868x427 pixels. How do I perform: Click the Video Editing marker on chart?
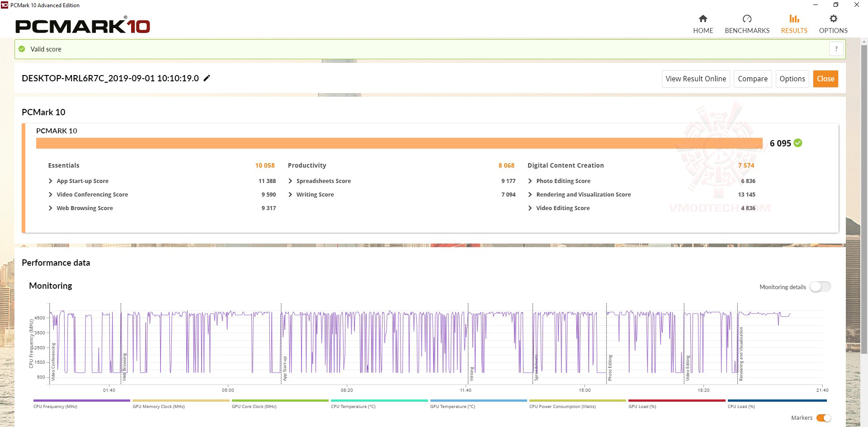(x=688, y=368)
